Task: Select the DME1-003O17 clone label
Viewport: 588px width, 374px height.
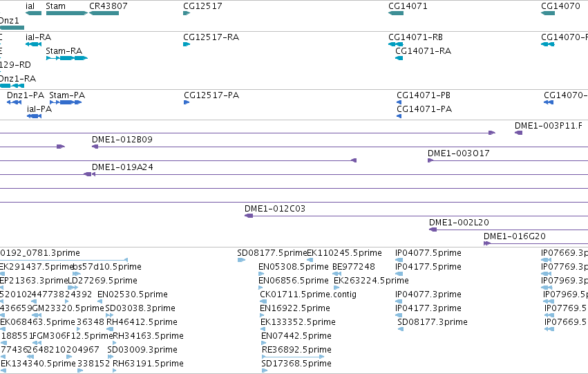Action: [459, 153]
